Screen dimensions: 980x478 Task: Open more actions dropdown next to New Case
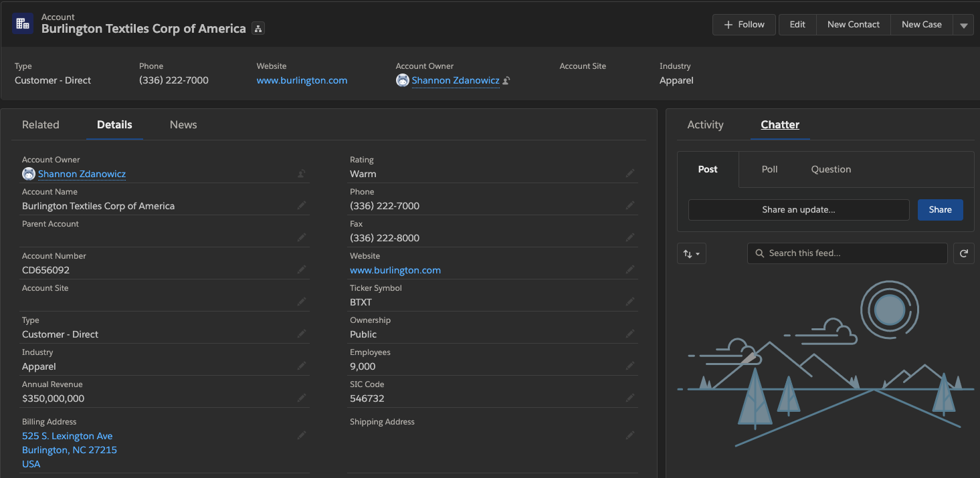coord(963,25)
